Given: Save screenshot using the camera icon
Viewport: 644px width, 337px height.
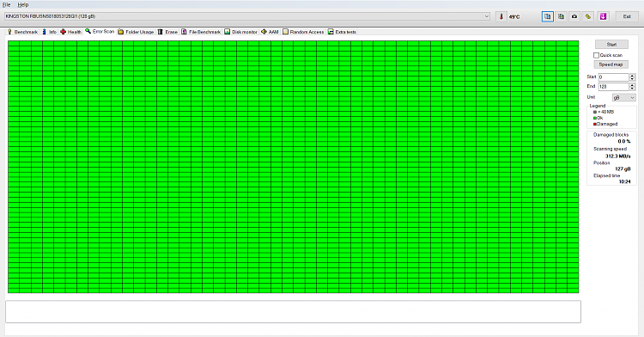Looking at the screenshot, I should pos(574,16).
